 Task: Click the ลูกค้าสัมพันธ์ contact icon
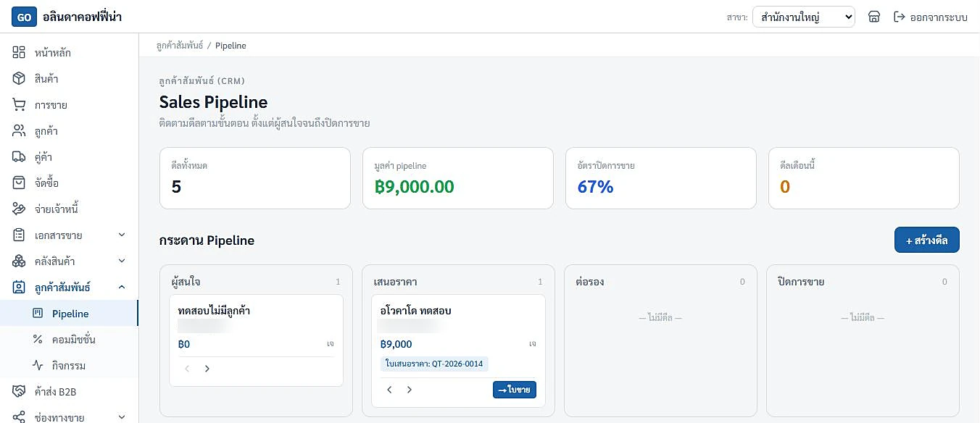[x=19, y=288]
